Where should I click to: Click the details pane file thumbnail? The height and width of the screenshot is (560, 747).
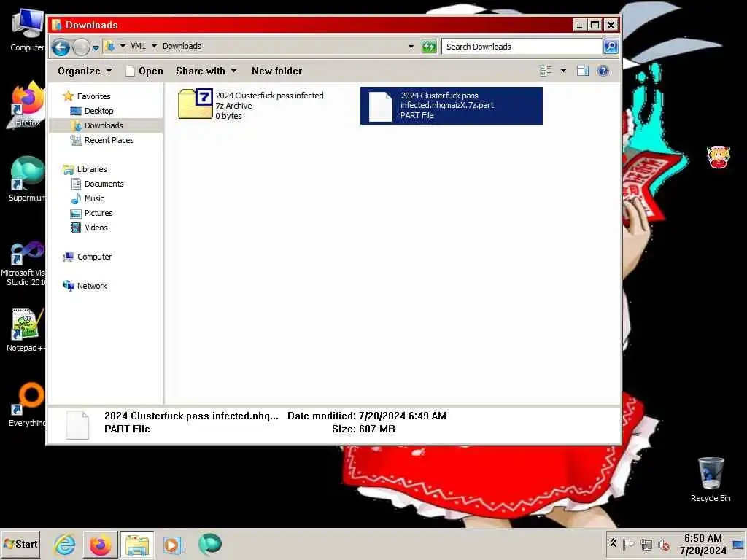(x=77, y=425)
